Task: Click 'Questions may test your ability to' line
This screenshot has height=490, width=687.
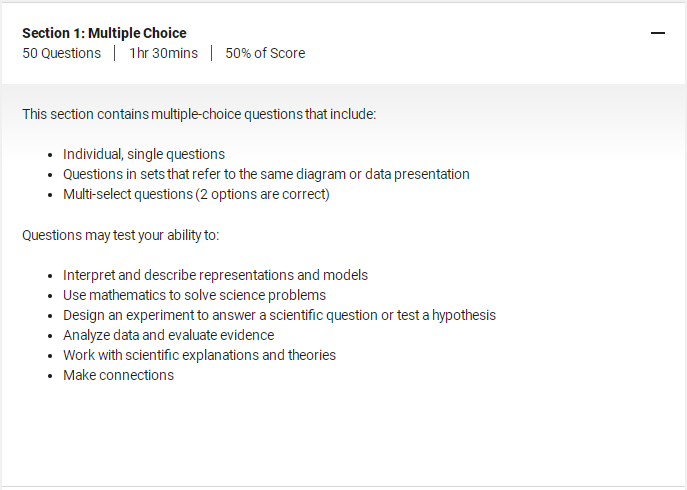Action: 120,235
